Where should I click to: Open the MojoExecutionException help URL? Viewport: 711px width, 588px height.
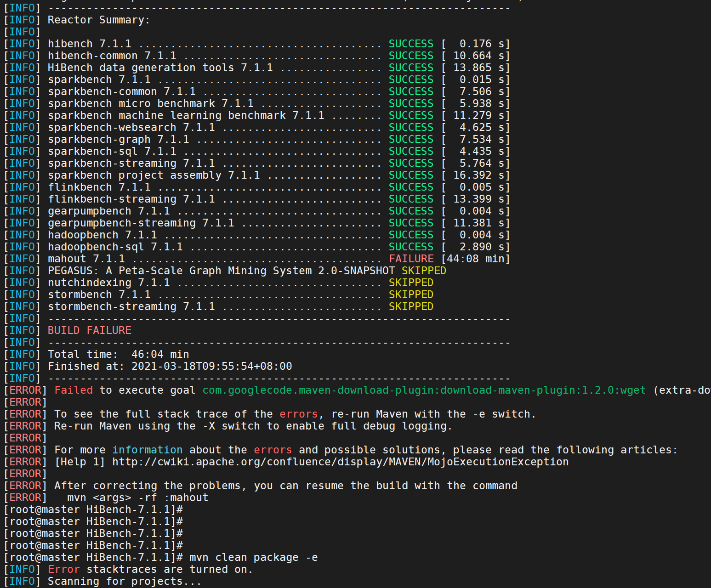[x=339, y=462]
